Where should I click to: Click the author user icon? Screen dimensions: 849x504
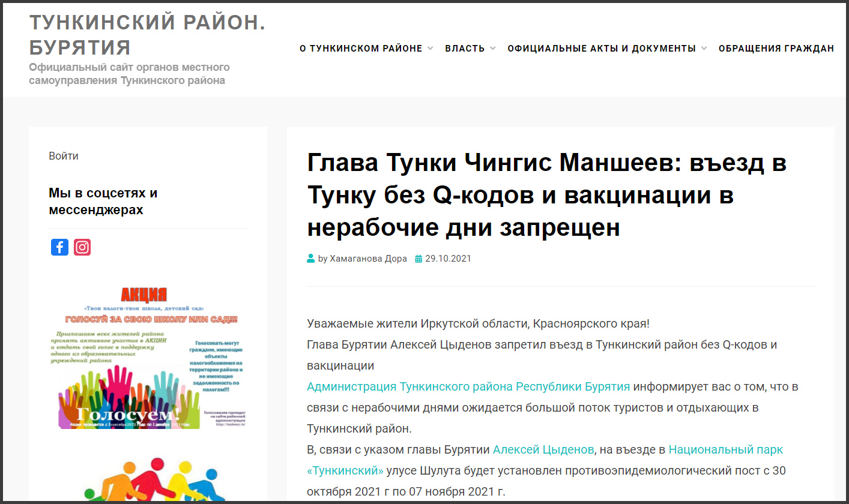311,259
